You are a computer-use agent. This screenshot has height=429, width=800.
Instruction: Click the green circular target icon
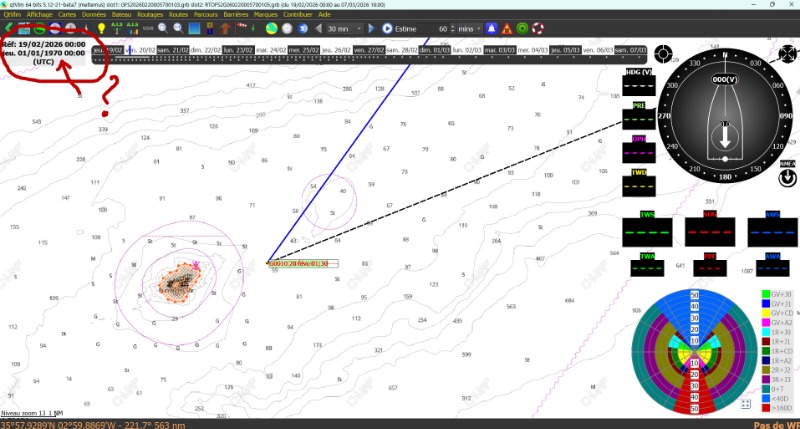521,28
